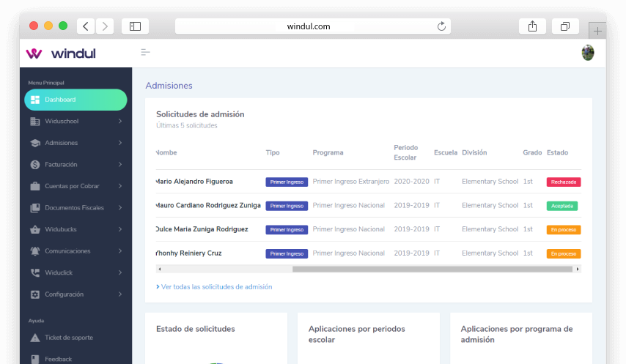The height and width of the screenshot is (364, 626).
Task: Open Ticket de soporte menu item
Action: coord(68,338)
